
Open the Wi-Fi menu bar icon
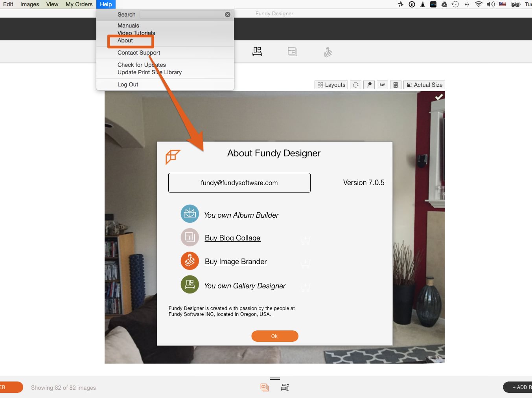(x=479, y=4)
